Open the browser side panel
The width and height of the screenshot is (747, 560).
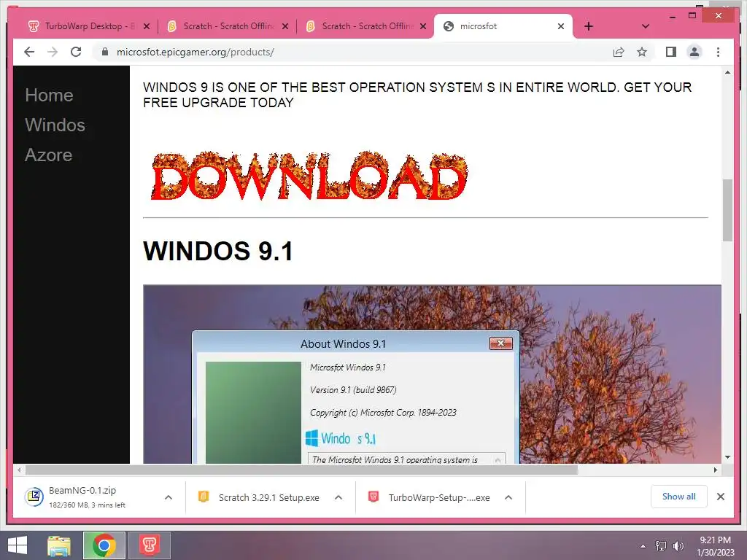[x=671, y=52]
